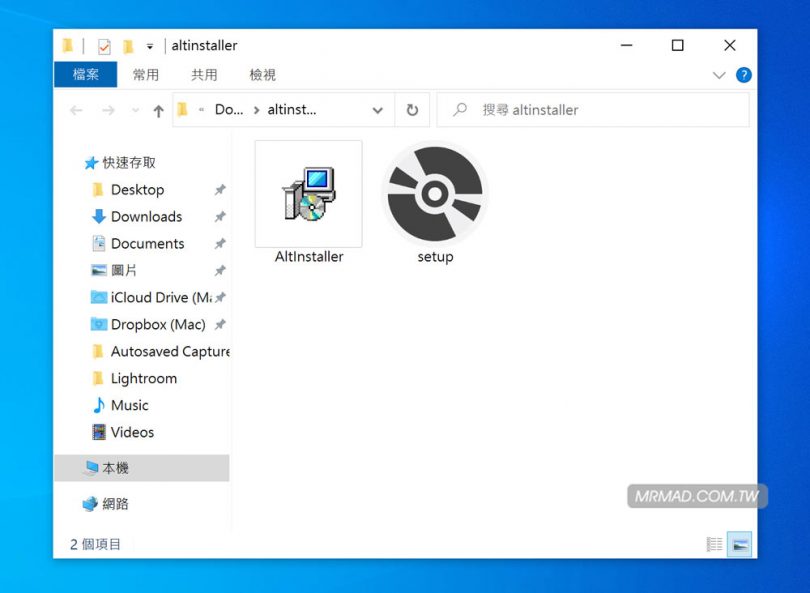This screenshot has width=810, height=593.
Task: Navigate up one folder level
Action: 157,110
